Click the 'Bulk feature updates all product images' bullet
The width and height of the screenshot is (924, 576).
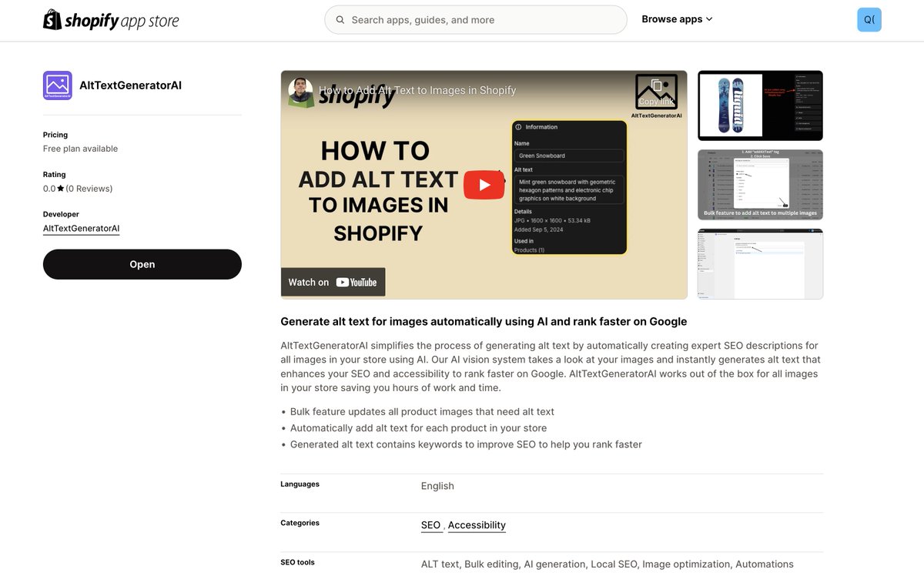(x=422, y=412)
